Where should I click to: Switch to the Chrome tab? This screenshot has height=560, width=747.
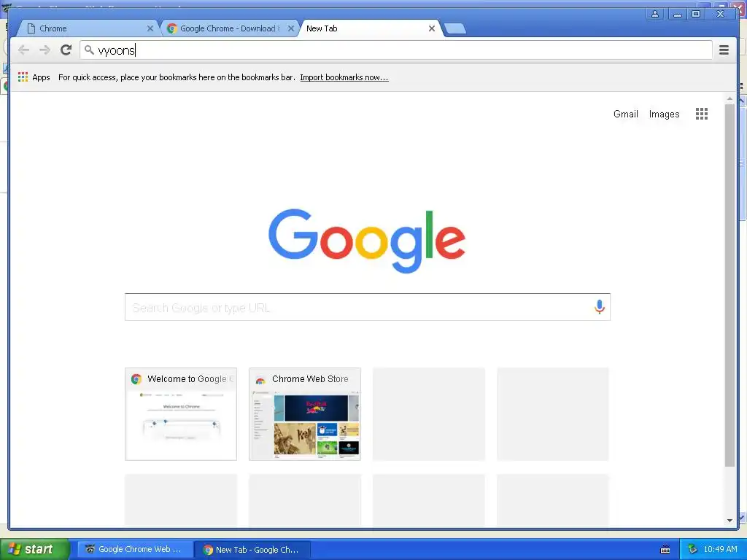point(88,28)
